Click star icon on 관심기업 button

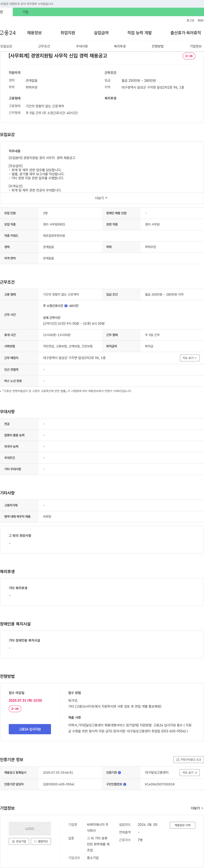click(x=13, y=841)
